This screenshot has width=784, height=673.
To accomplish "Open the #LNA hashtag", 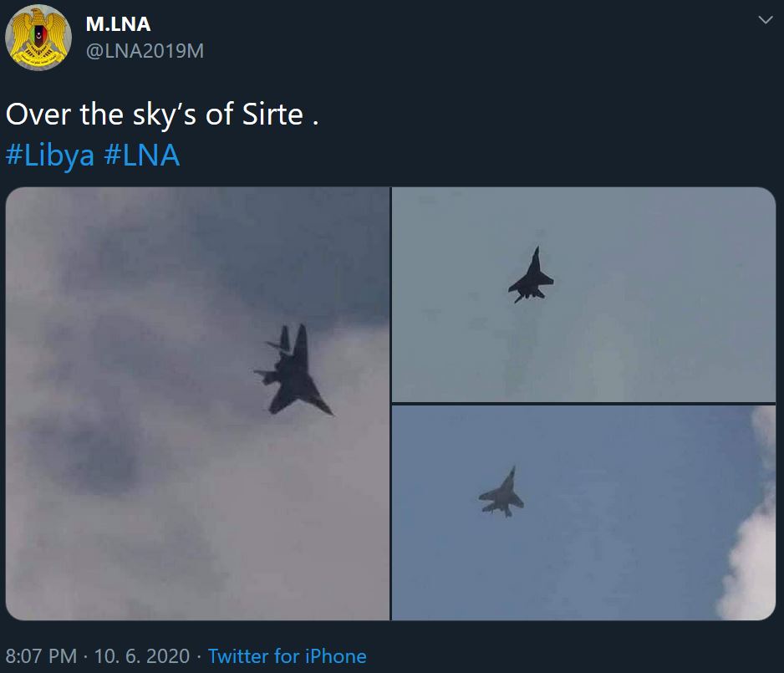I will [142, 156].
